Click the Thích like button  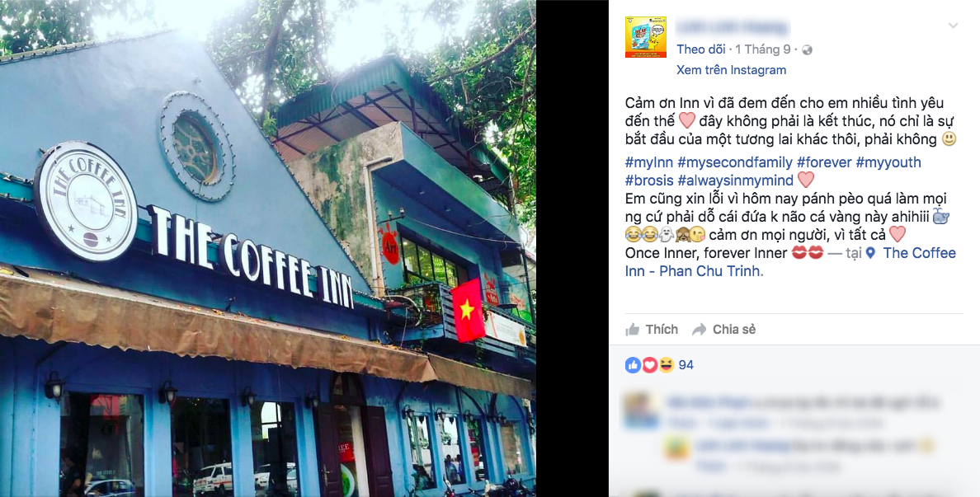(652, 330)
